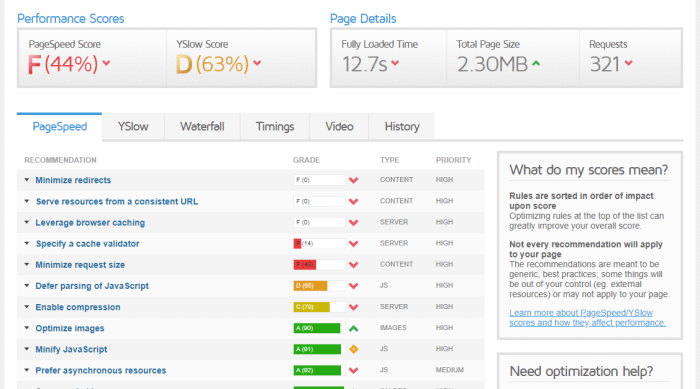Open the Prefer asynchronous resources recommendation

101,371
